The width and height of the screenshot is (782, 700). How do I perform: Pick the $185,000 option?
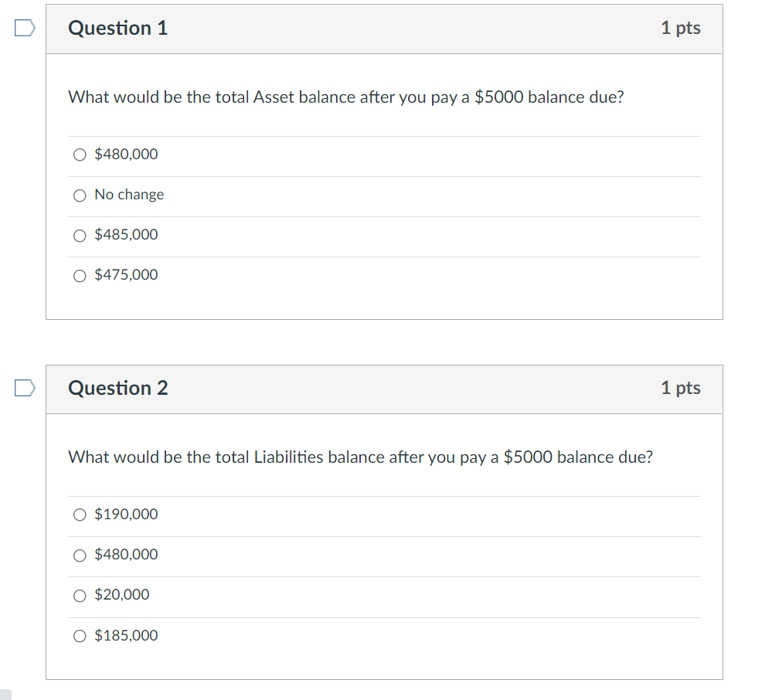tap(80, 635)
